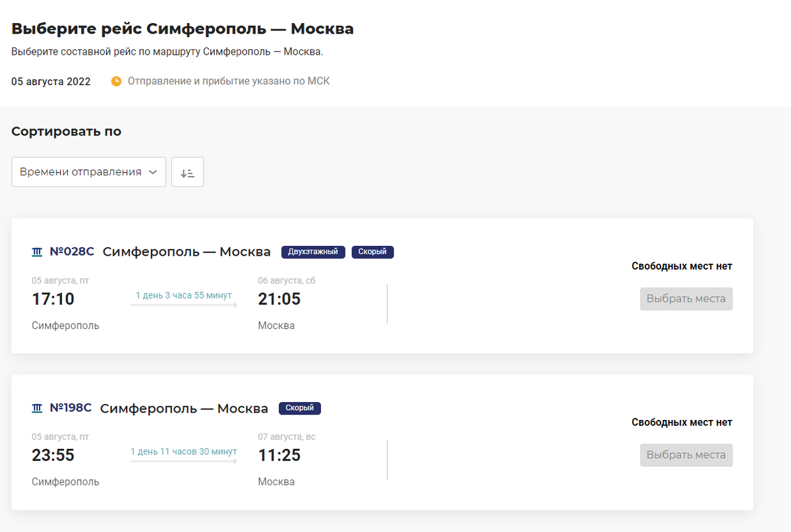
Task: Click 'Выбрать места' for train №028С
Action: click(686, 299)
